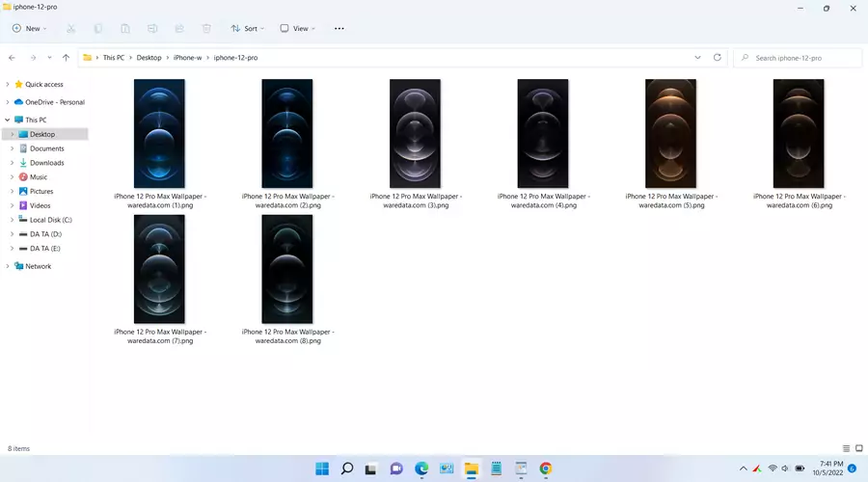
Task: Show hidden system tray icons
Action: (x=743, y=469)
